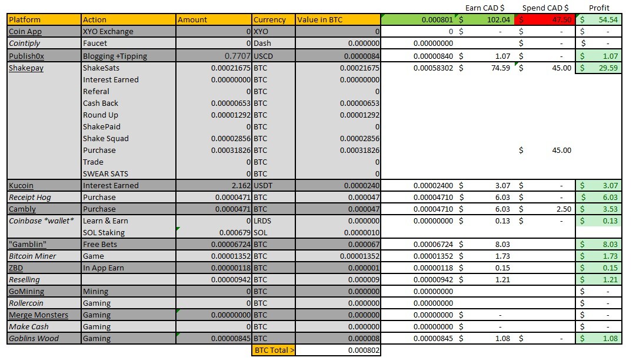Select the "Gamblin" earn value 8.03
Screen dimensions: 636x364
484,245
